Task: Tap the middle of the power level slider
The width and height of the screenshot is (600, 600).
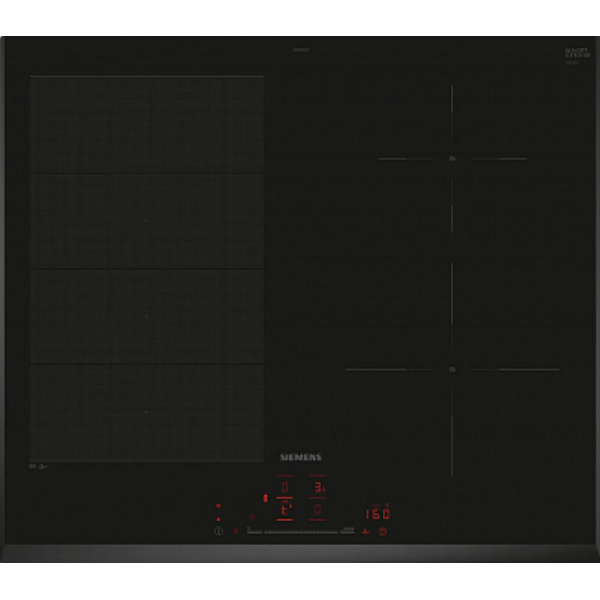Action: (300, 532)
